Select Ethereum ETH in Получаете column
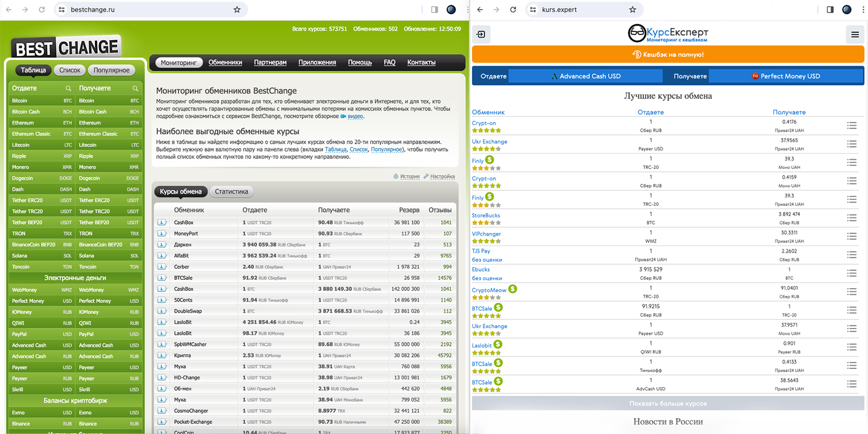Image resolution: width=868 pixels, height=434 pixels. 109,123
